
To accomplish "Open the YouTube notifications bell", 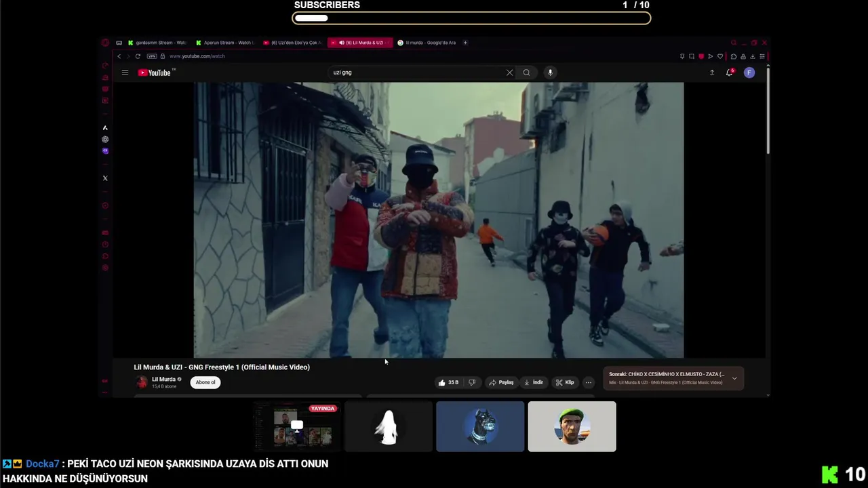I will click(x=730, y=73).
